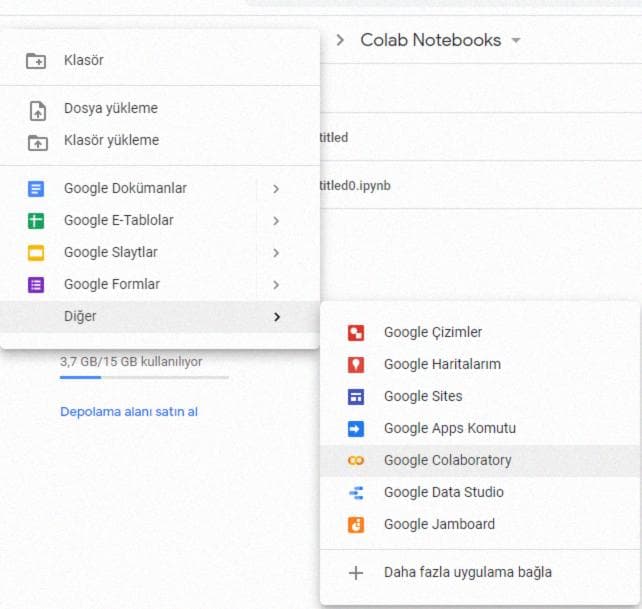Choose Google Formlar from the menu

coord(160,285)
